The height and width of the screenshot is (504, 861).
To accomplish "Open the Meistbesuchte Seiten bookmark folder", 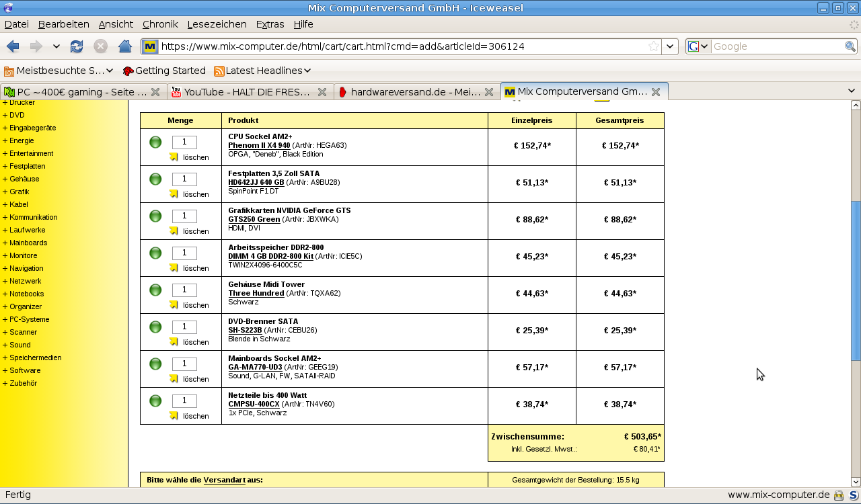I will click(x=59, y=71).
